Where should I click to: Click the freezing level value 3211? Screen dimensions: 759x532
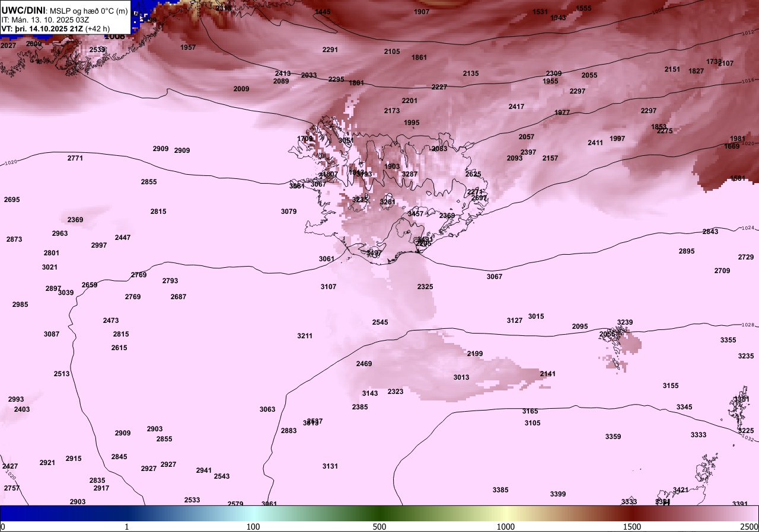pos(305,336)
